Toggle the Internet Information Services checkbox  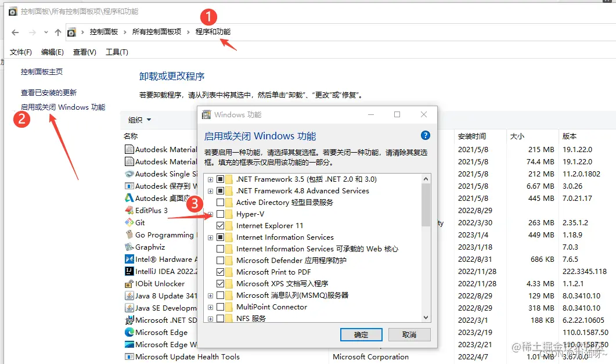pos(221,237)
